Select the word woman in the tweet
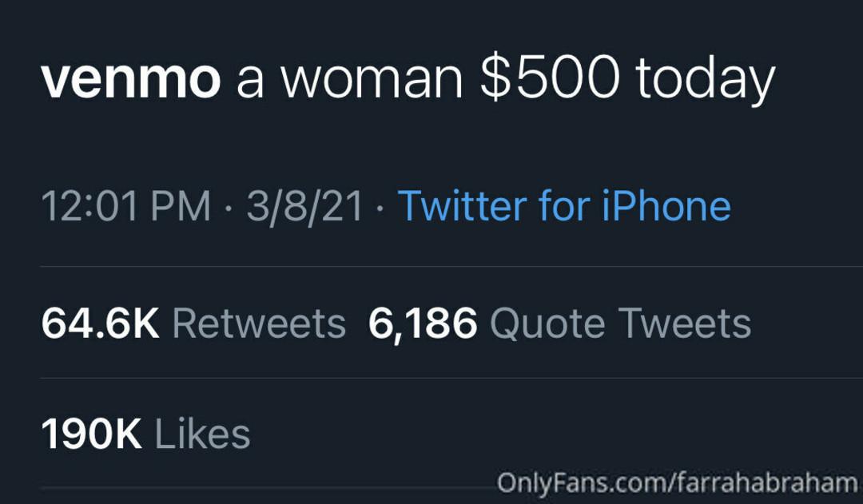This screenshot has height=504, width=863. [x=371, y=80]
